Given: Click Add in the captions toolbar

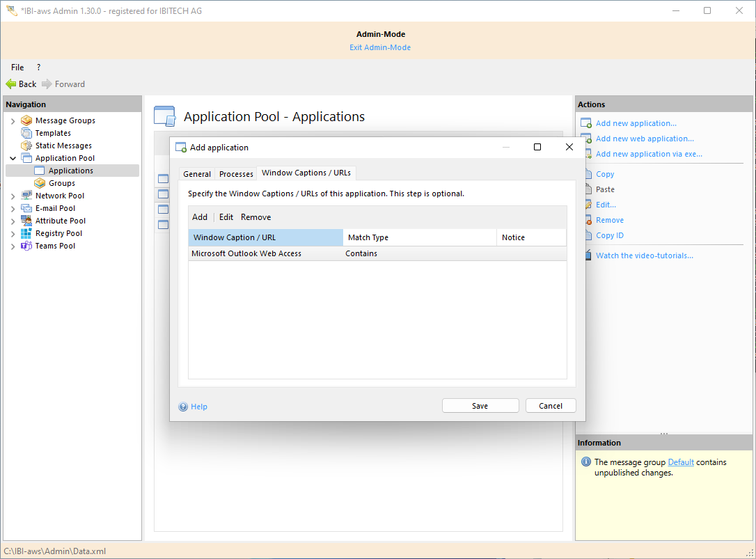Looking at the screenshot, I should [200, 217].
